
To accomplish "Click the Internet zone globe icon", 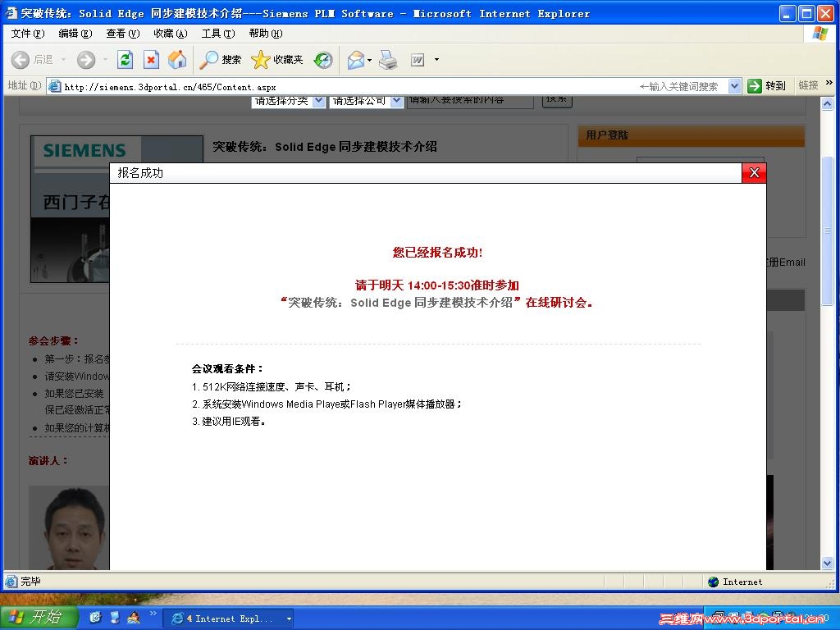I will click(x=713, y=582).
